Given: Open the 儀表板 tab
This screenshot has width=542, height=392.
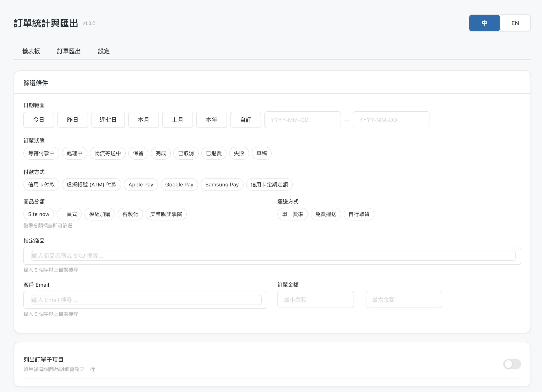Looking at the screenshot, I should point(31,51).
